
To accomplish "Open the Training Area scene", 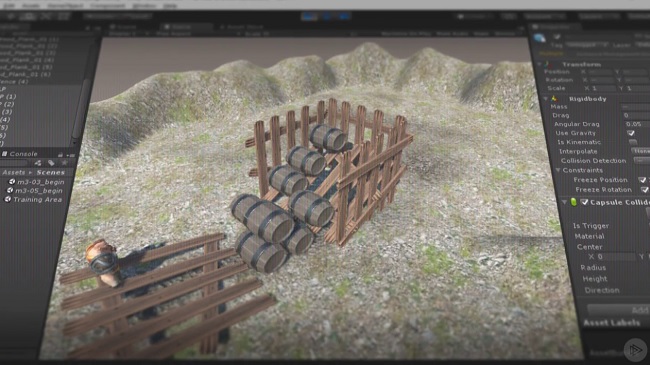I will 37,200.
